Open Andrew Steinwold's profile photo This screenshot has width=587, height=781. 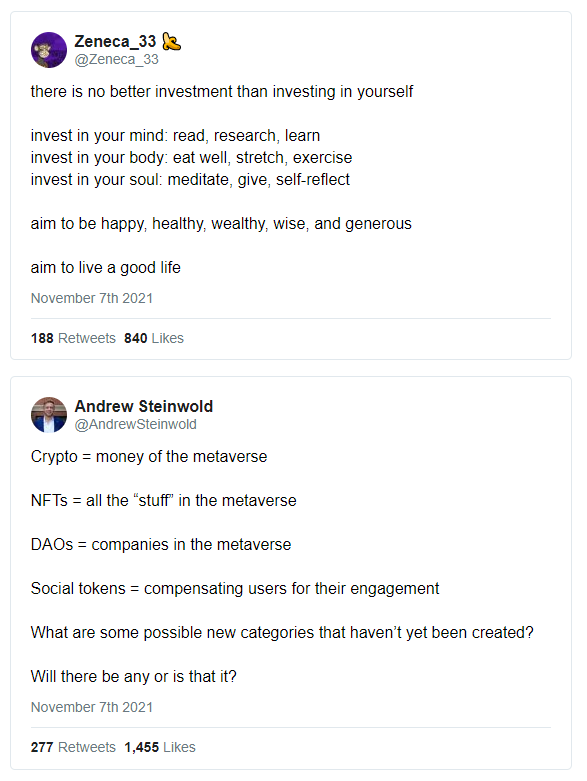tap(49, 415)
